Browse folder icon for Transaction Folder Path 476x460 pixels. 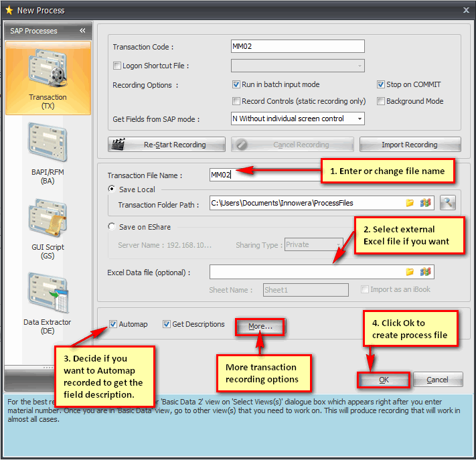410,203
